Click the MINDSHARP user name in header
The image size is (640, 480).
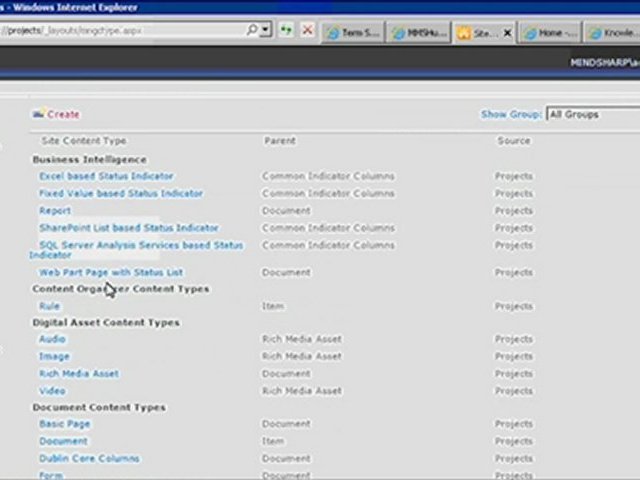pyautogui.click(x=605, y=62)
